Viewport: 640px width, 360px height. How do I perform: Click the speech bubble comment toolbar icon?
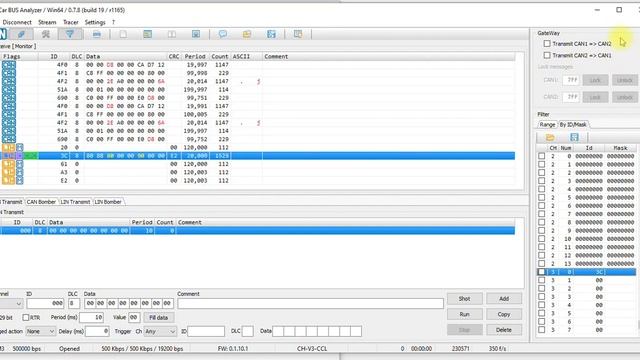pos(223,34)
